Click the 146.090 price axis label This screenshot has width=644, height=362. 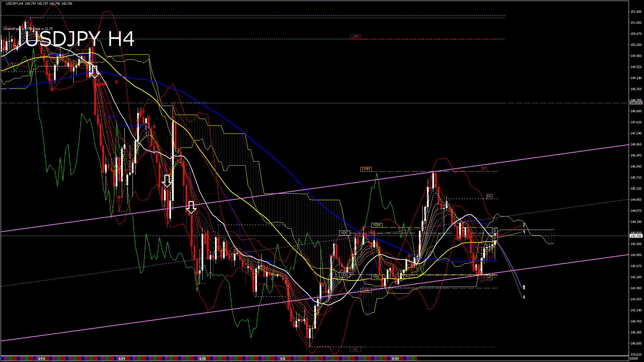pyautogui.click(x=636, y=166)
